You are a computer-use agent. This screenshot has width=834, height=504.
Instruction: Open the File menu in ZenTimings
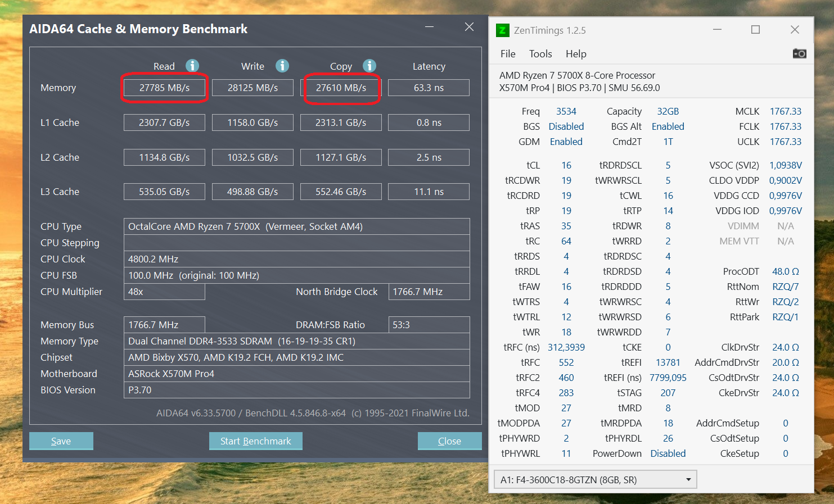pyautogui.click(x=508, y=54)
